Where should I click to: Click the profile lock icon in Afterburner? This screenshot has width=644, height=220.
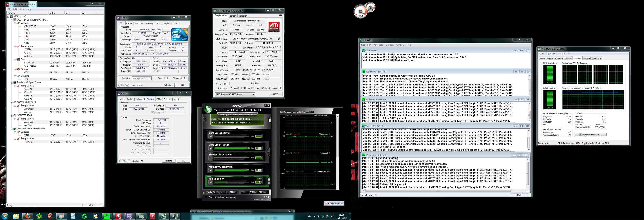204,192
